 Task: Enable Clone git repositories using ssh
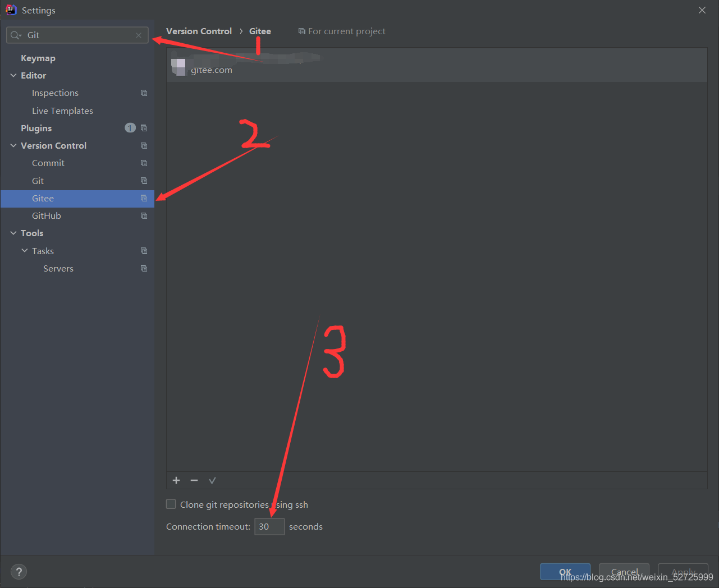click(x=171, y=504)
